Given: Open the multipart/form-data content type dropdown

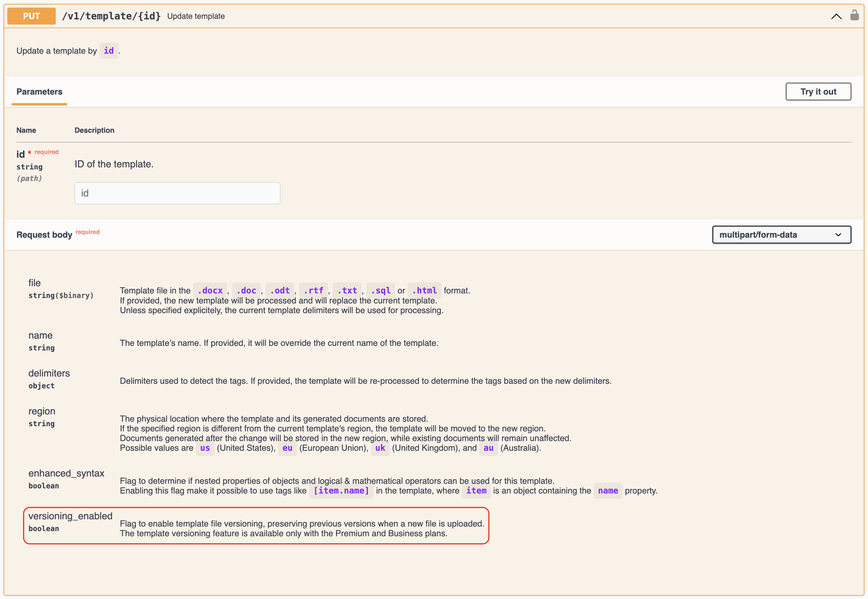Looking at the screenshot, I should [x=781, y=235].
